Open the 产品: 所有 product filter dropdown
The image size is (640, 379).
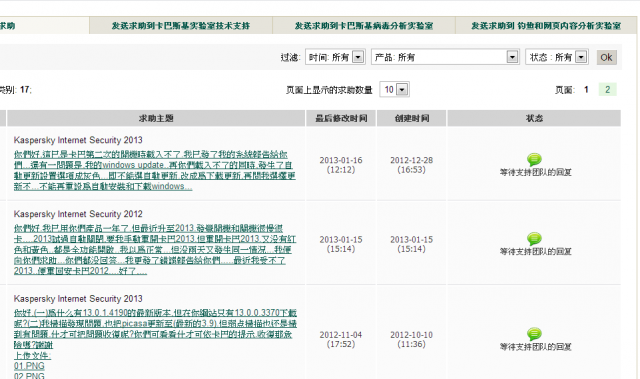[445, 57]
